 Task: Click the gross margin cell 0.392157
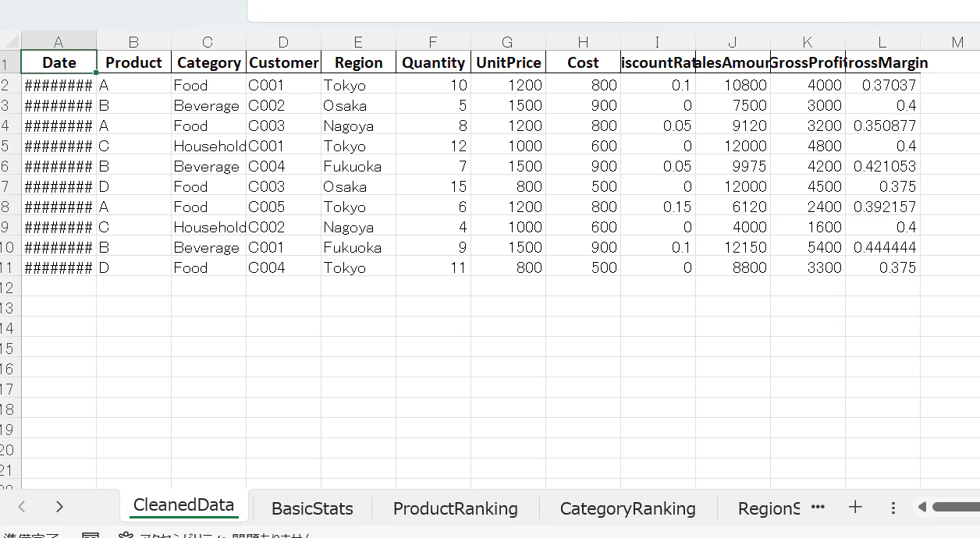pos(882,207)
